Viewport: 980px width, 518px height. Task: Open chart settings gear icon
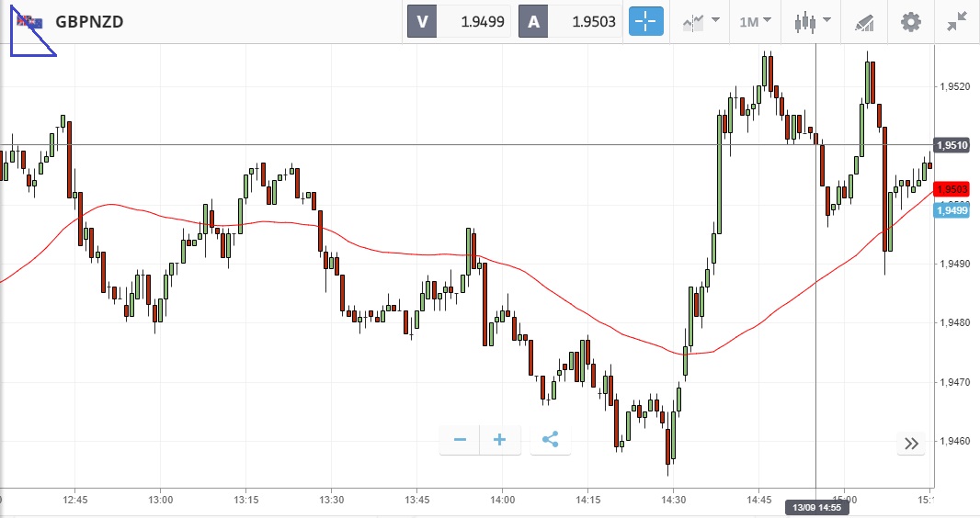(x=910, y=21)
